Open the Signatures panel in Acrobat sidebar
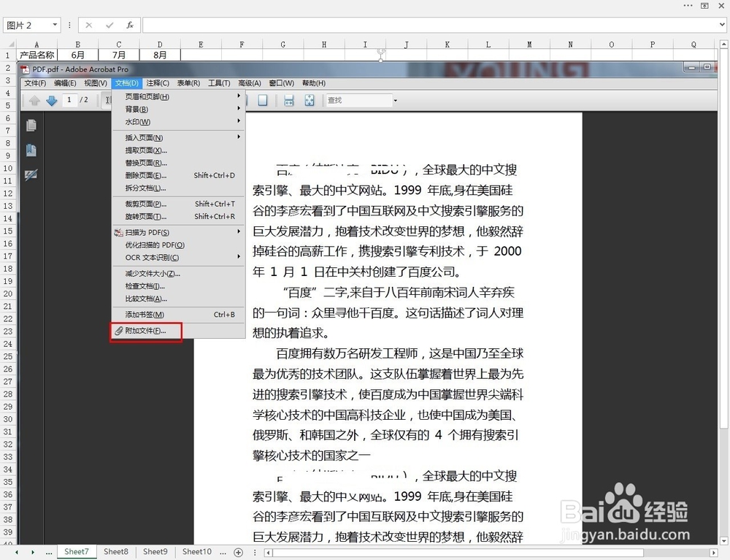The width and height of the screenshot is (730, 560). tap(31, 175)
